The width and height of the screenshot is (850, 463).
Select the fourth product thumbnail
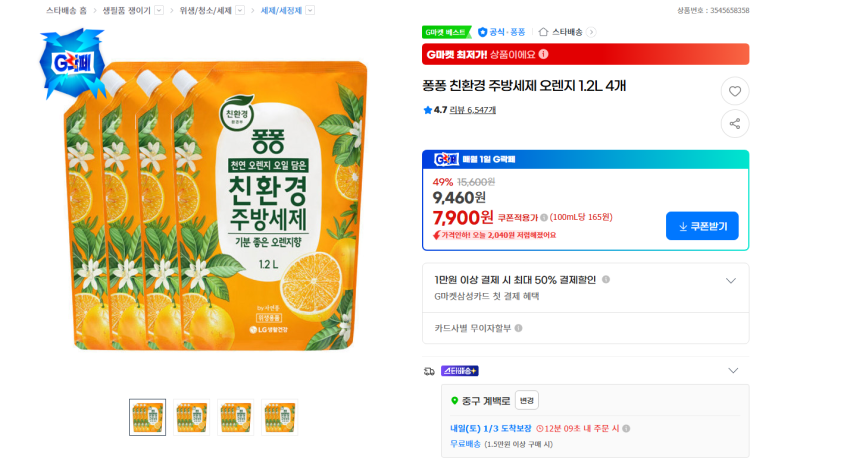279,417
